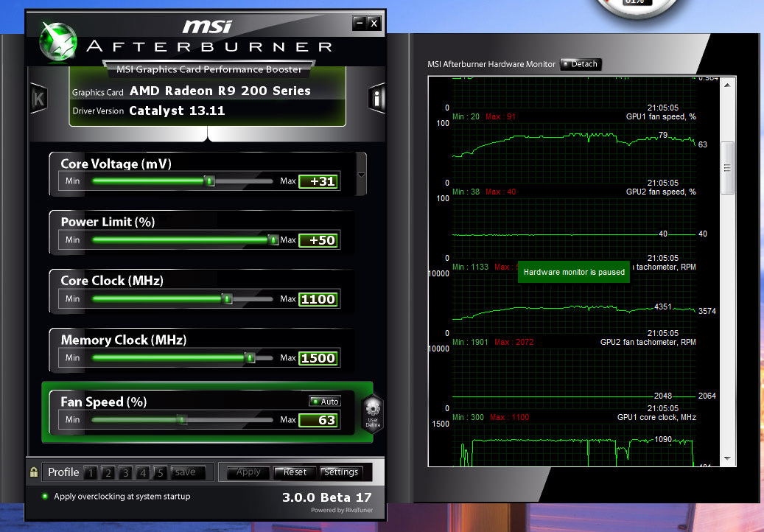Click the Fan Speed 63 value field
This screenshot has width=764, height=532.
point(319,420)
